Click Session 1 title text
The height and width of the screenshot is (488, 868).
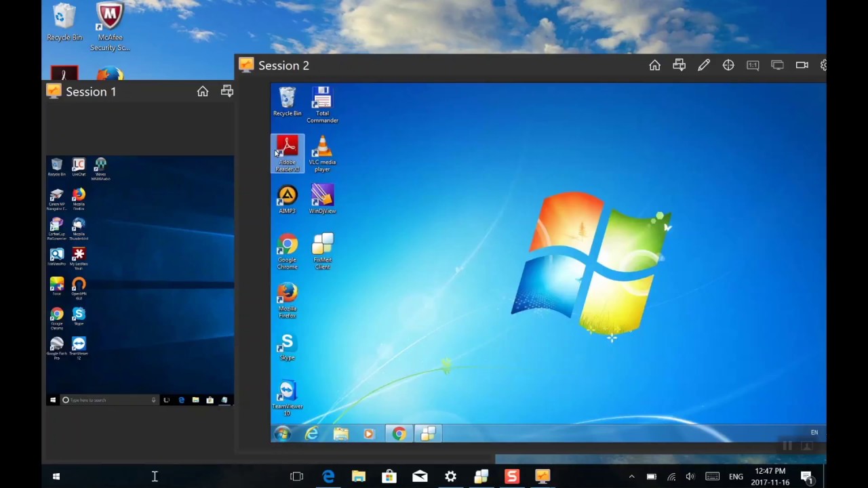91,91
